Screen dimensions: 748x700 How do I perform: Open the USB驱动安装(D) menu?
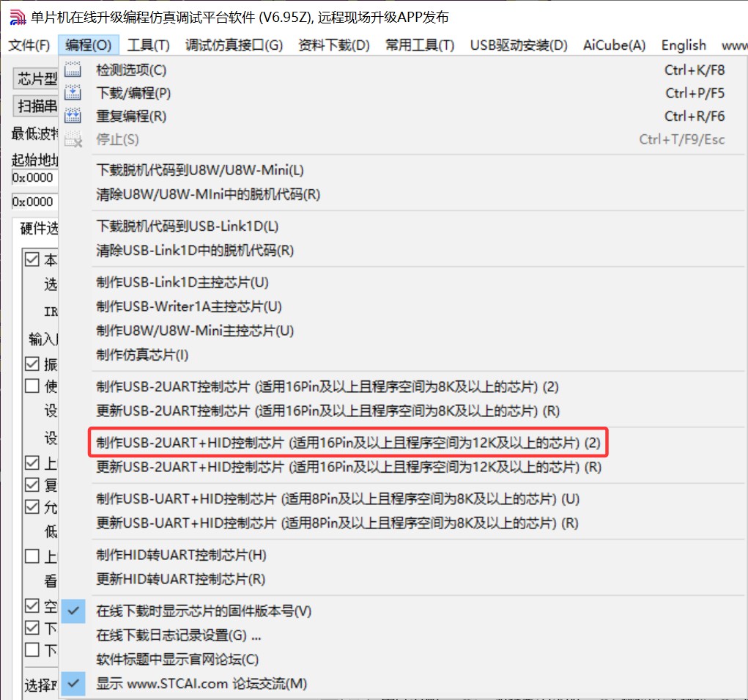tap(519, 45)
